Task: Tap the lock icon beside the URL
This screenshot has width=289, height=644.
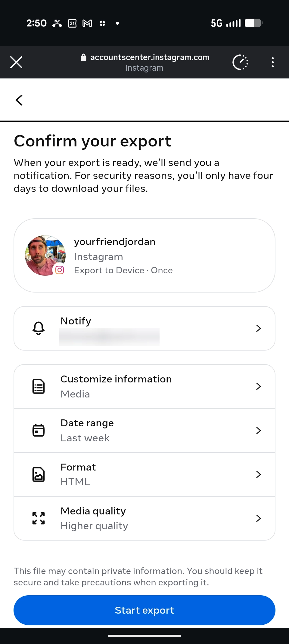Action: tap(84, 57)
